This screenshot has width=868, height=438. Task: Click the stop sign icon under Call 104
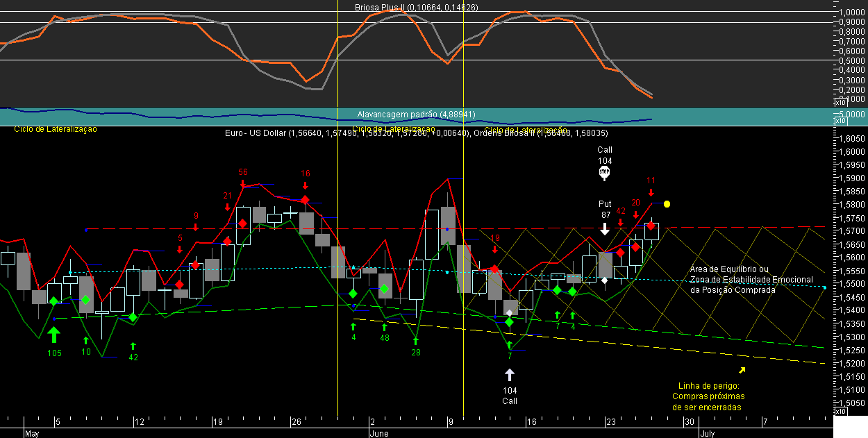pos(604,173)
